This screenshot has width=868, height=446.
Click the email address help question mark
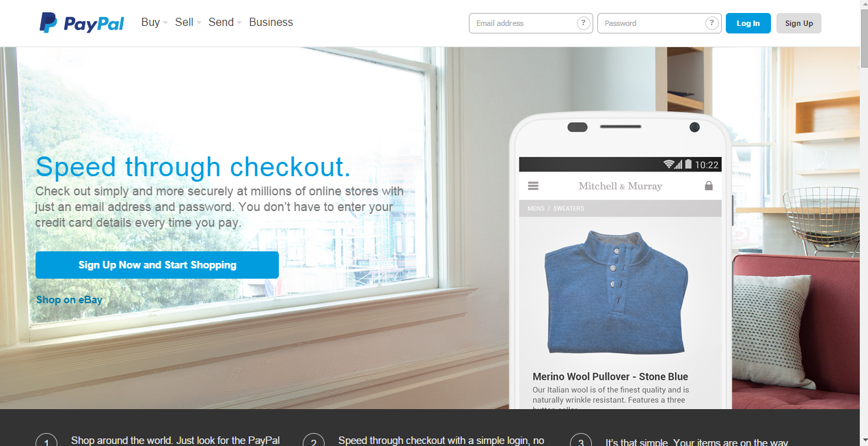(583, 23)
